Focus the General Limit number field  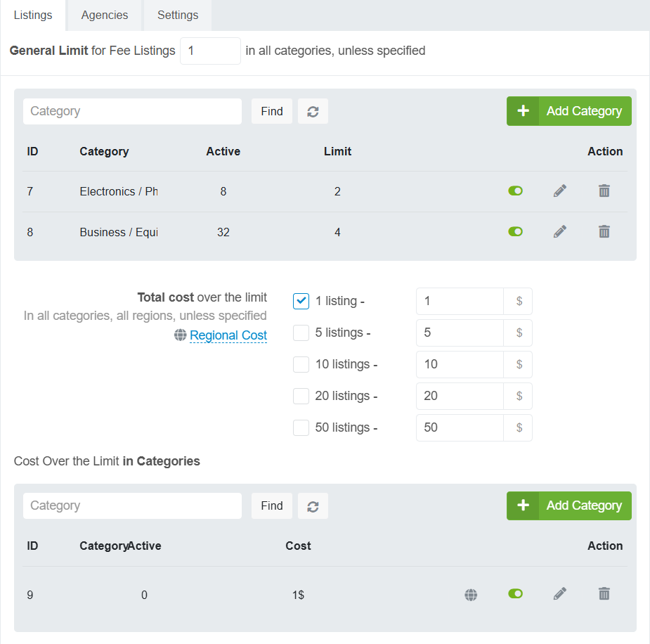[x=210, y=51]
